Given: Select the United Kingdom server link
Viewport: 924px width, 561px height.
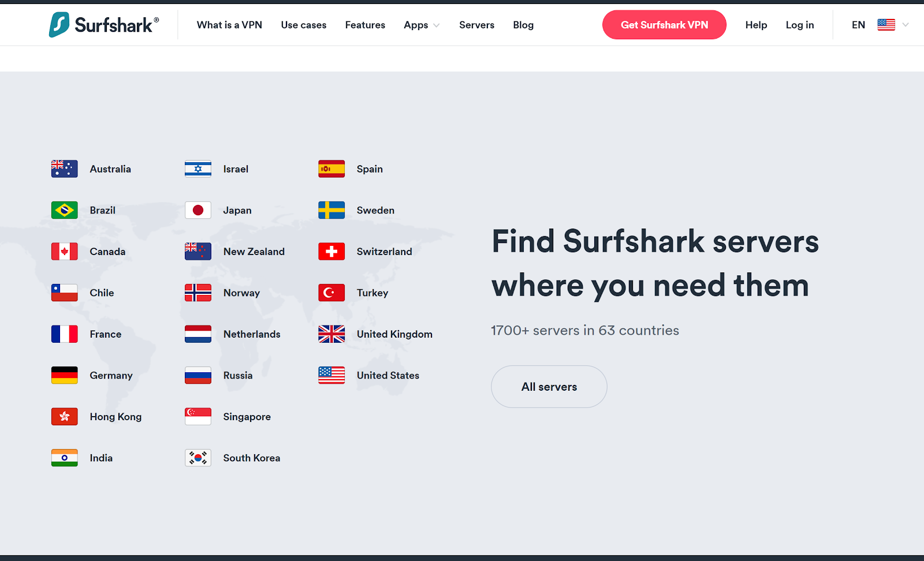Looking at the screenshot, I should [394, 334].
